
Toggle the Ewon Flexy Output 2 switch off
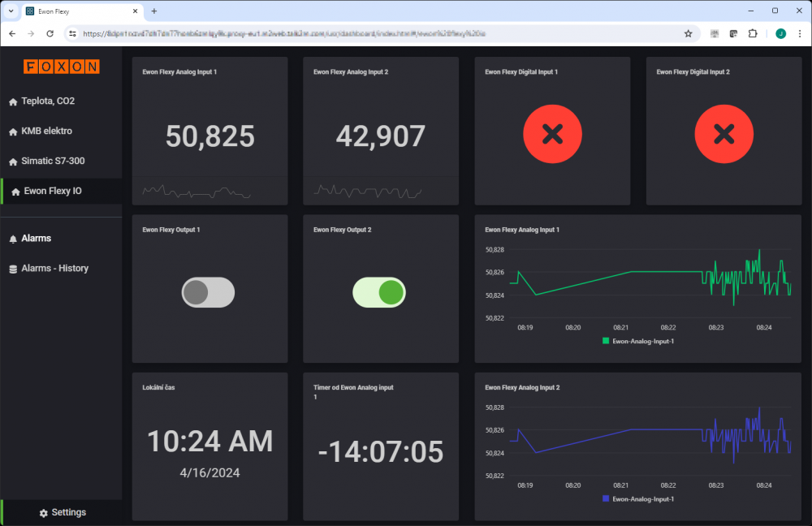pos(379,292)
